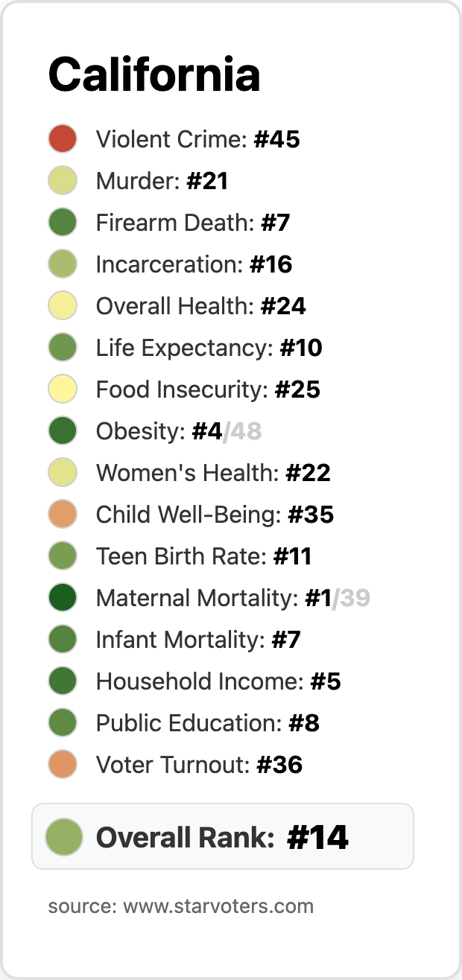Click the California heading
This screenshot has width=462, height=980.
point(154,74)
